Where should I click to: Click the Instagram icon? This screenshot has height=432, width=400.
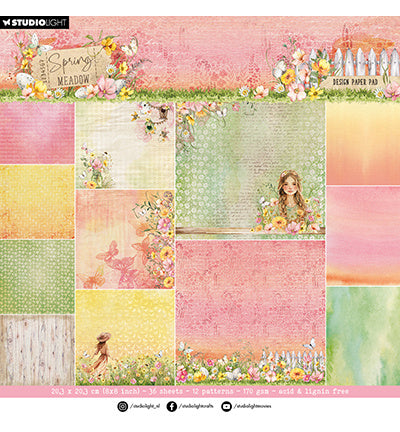click(123, 406)
